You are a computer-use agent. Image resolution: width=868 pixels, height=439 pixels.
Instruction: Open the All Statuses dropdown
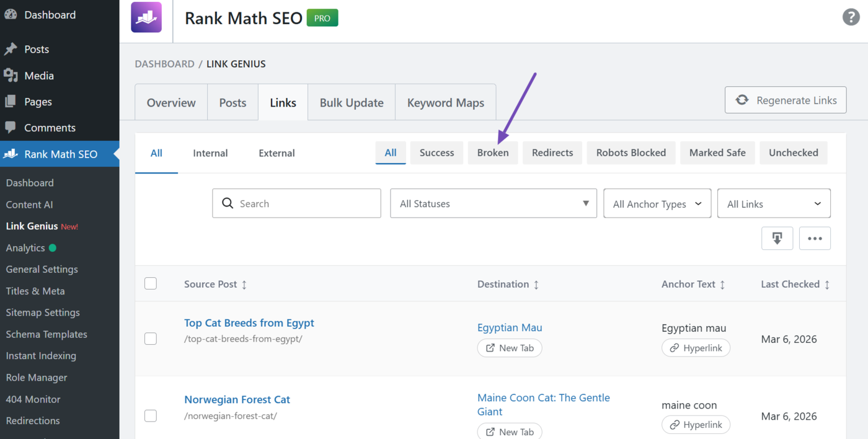pyautogui.click(x=494, y=203)
